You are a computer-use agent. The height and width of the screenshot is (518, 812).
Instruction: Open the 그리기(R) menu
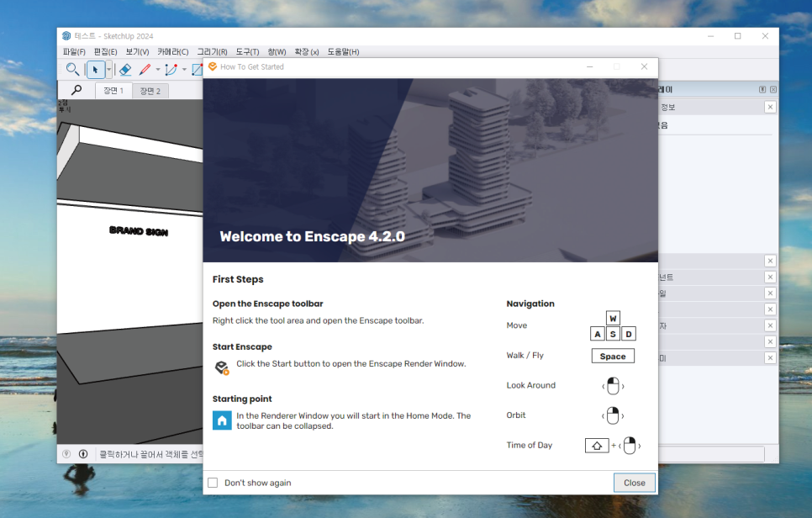[x=213, y=52]
